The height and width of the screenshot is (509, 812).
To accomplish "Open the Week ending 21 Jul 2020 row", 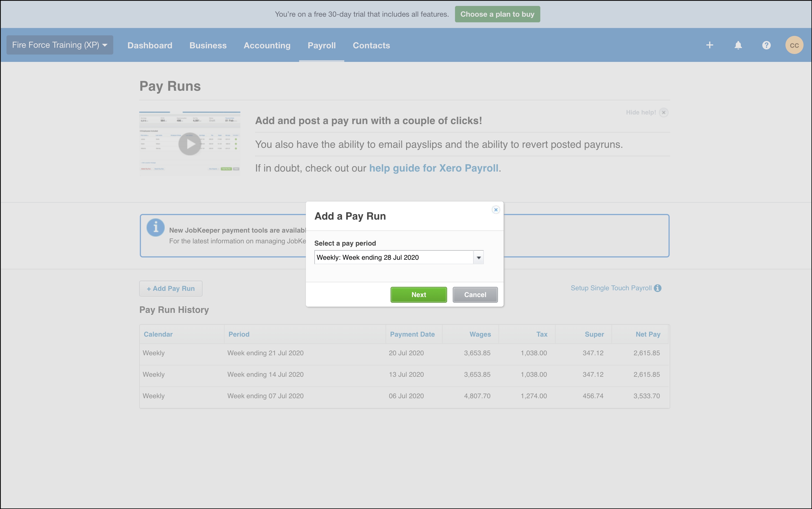I will pos(265,353).
